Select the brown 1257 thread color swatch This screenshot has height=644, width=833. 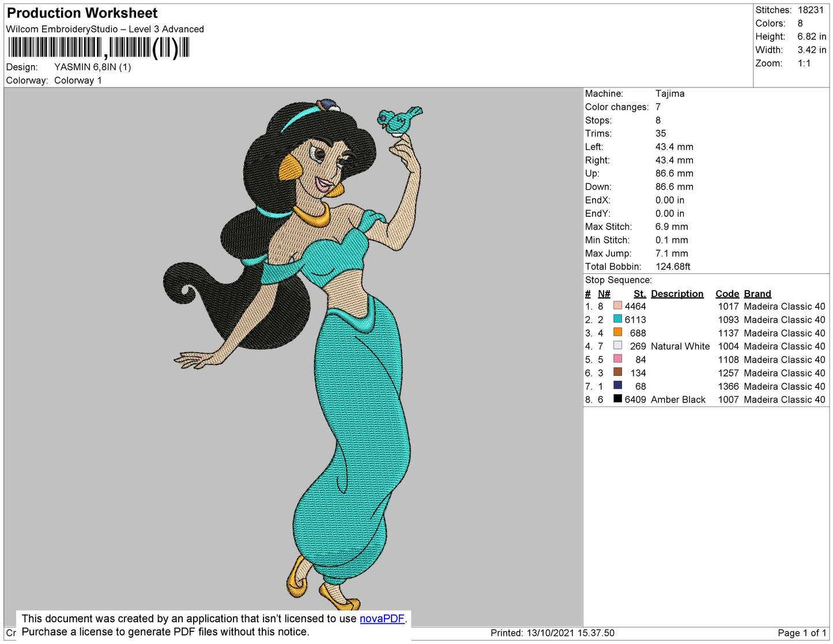[x=617, y=372]
